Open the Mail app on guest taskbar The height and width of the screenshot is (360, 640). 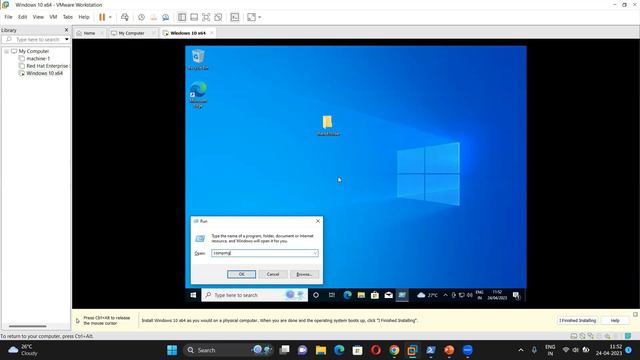389,295
